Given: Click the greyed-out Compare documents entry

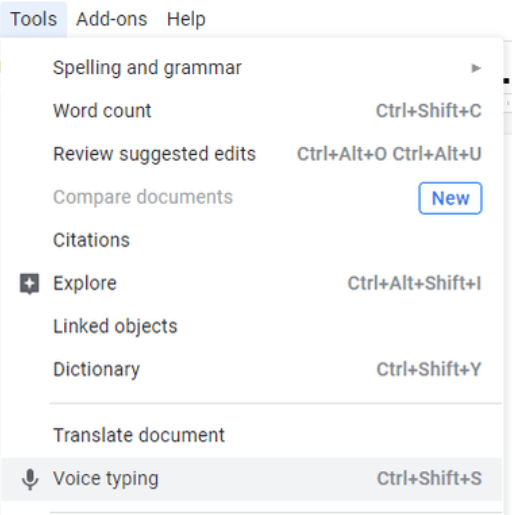Looking at the screenshot, I should 143,197.
